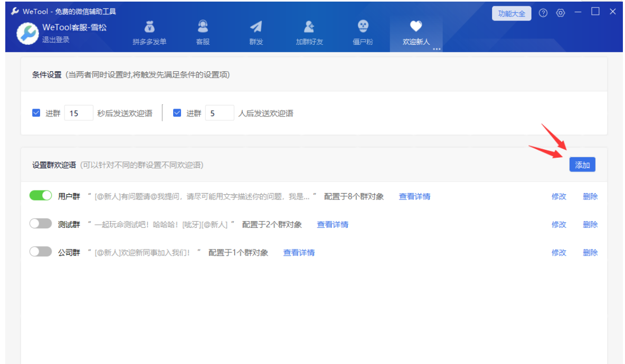The width and height of the screenshot is (625, 364).
Task: Click the 配置于8个群对象 text
Action: [x=354, y=196]
